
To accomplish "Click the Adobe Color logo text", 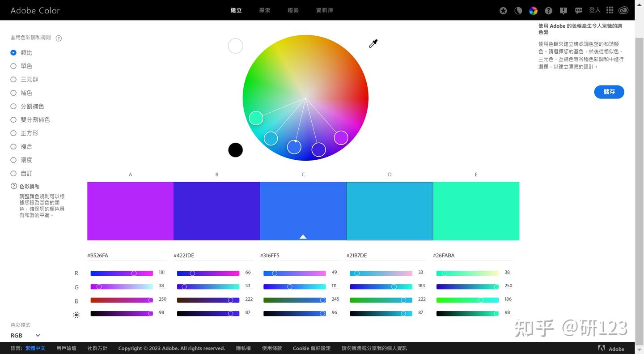I will (x=35, y=10).
